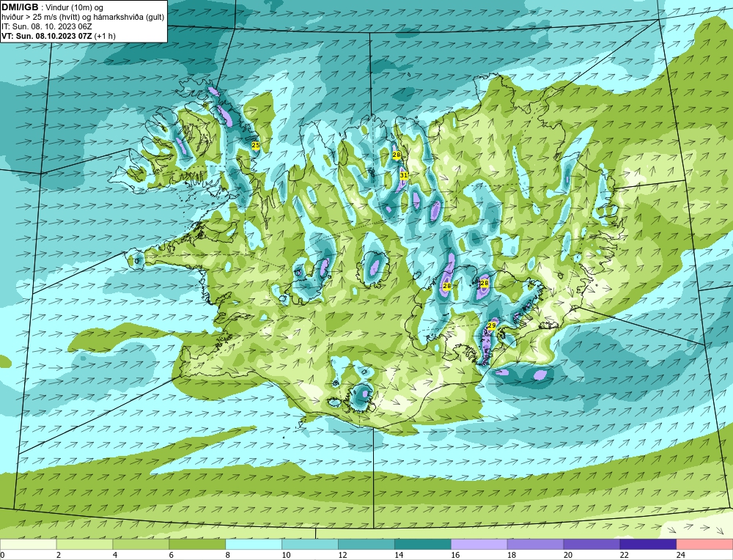The image size is (733, 560).
Task: Click the legend scale number "16"
Action: click(455, 555)
